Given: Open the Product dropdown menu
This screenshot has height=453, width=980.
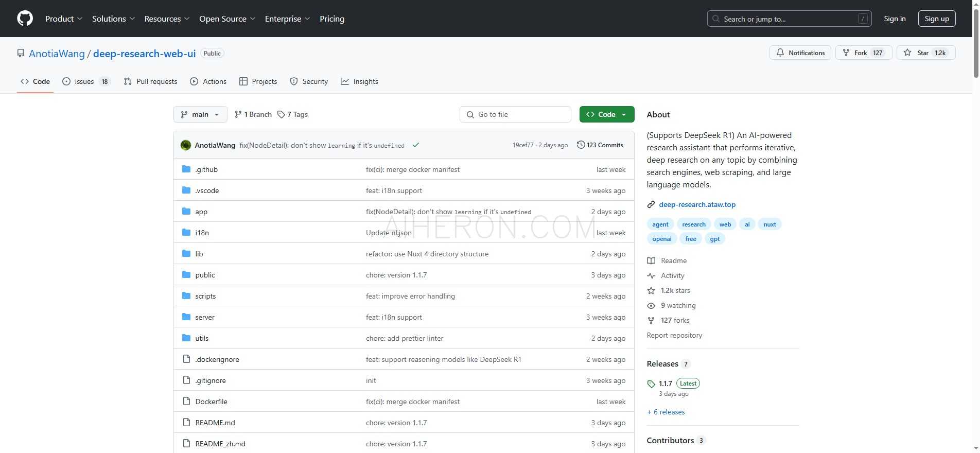Looking at the screenshot, I should (x=64, y=19).
